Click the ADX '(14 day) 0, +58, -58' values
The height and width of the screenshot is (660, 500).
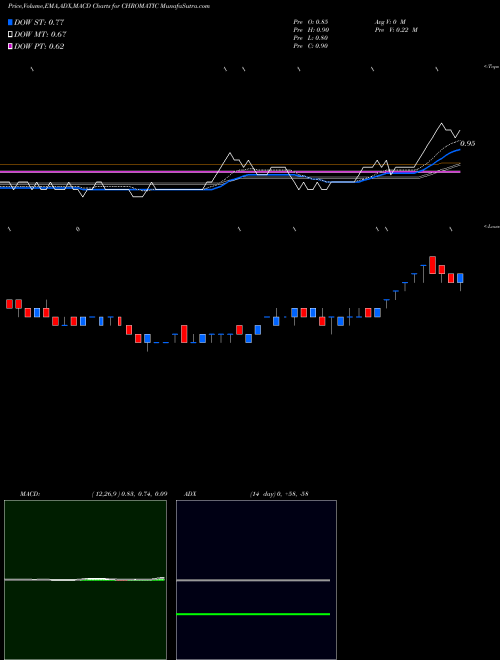click(279, 494)
